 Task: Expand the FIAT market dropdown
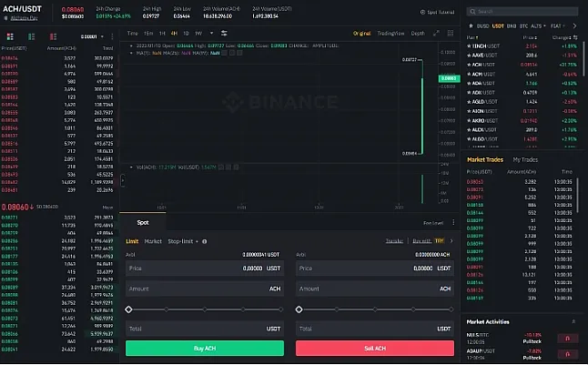tap(558, 25)
